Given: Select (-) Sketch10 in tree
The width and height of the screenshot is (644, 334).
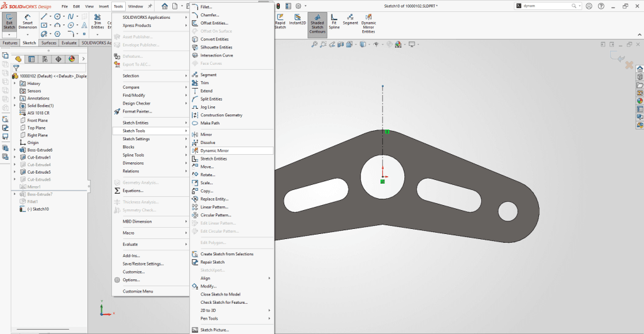Looking at the screenshot, I should [38, 209].
